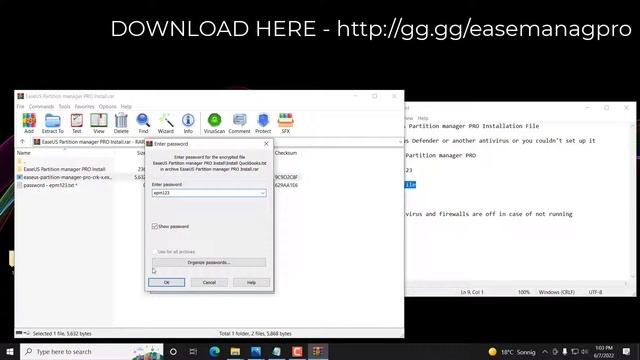Image resolution: width=640 pixels, height=360 pixels.
Task: Click Windows (CRLF) in Notepad status bar
Action: (557, 292)
